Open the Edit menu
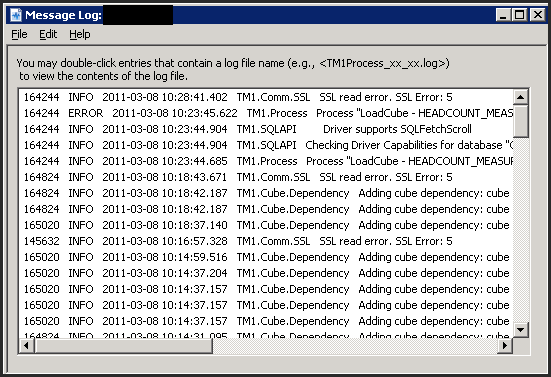Screen dimensions: 551x377 coord(48,34)
